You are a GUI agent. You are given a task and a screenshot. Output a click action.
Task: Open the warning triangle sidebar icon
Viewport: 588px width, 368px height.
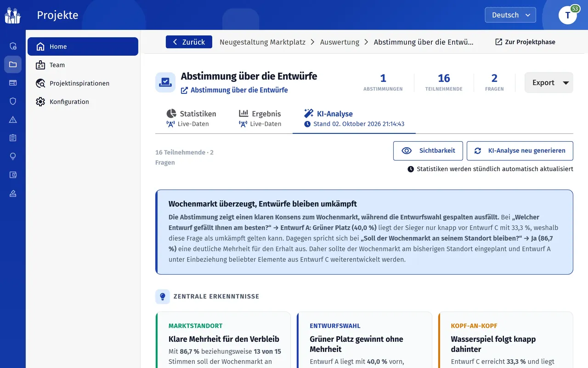click(13, 120)
